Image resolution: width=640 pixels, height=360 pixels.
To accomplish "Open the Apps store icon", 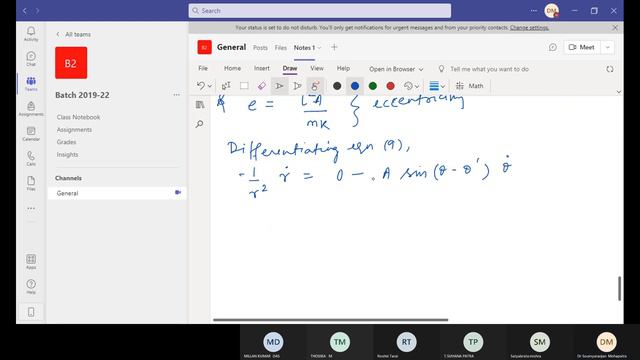I will (x=31, y=262).
